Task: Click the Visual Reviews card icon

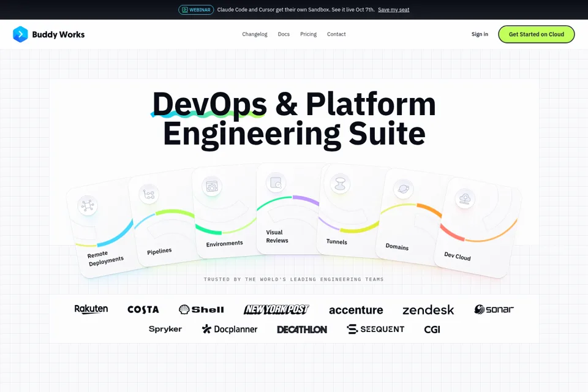Action: 276,183
